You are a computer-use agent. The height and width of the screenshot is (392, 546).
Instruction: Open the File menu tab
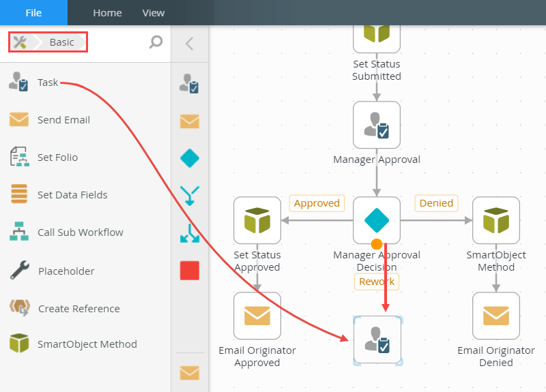coord(33,12)
